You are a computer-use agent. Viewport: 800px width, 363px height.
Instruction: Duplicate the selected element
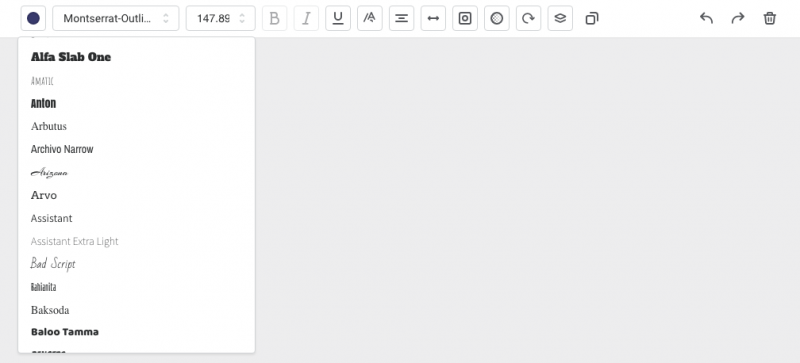[x=592, y=18]
